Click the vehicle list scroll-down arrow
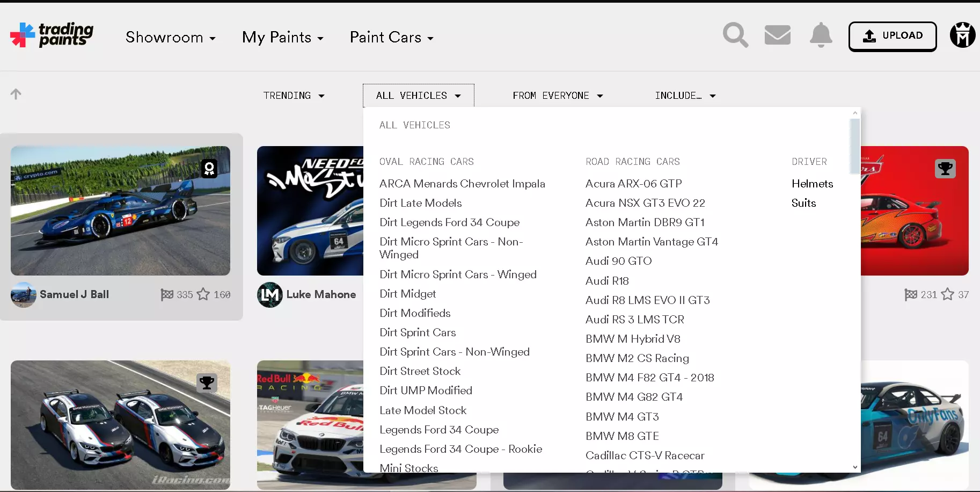 click(855, 467)
